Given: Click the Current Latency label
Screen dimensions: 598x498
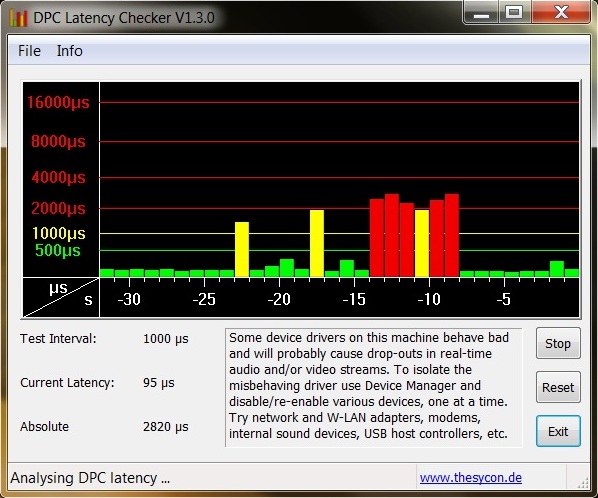Looking at the screenshot, I should coord(67,382).
